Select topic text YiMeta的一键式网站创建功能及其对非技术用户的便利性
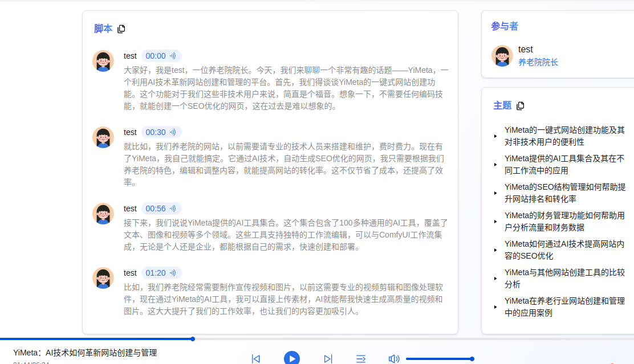Screen dimensions: 634x364 point(564,136)
